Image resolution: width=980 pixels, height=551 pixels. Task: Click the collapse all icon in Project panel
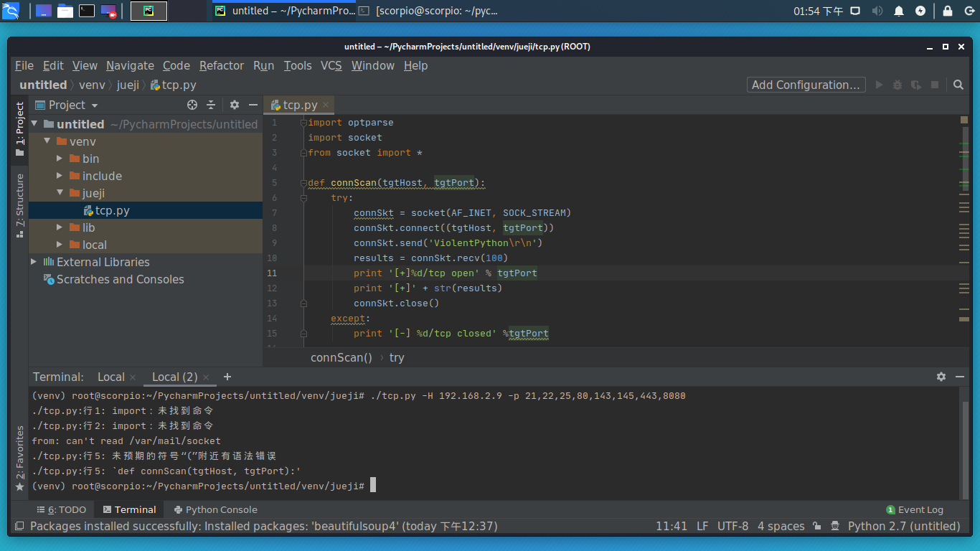click(211, 105)
